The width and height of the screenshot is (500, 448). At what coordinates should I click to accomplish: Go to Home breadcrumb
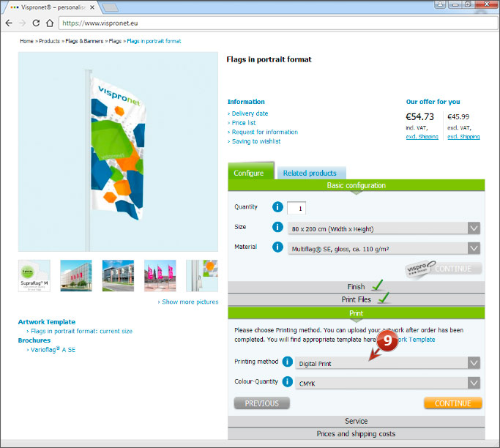(26, 41)
